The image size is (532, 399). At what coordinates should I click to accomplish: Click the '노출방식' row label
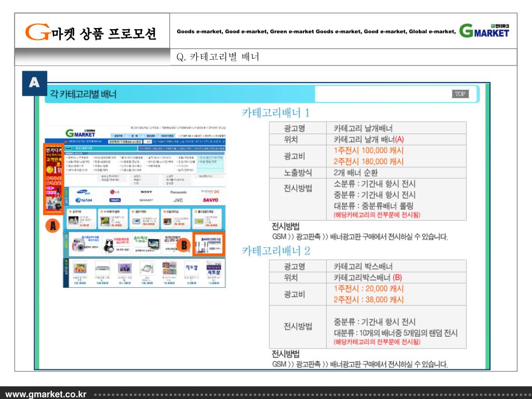pyautogui.click(x=298, y=172)
